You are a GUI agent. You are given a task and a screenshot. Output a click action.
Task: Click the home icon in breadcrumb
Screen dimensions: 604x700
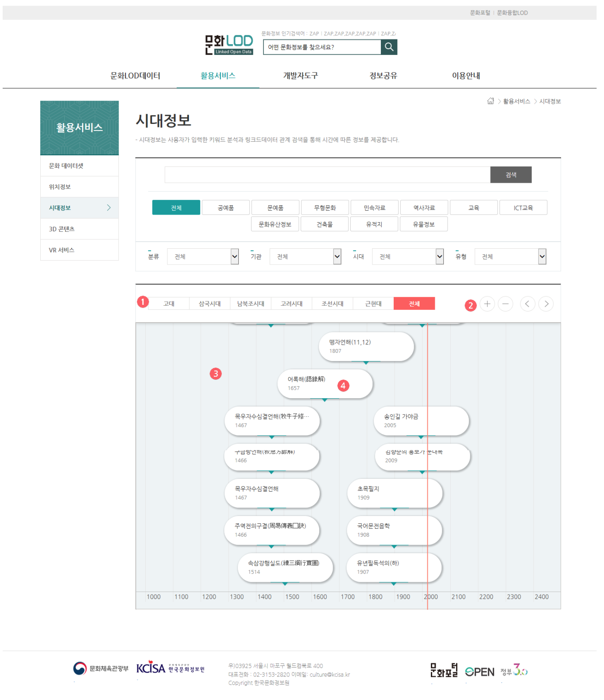[x=490, y=101]
